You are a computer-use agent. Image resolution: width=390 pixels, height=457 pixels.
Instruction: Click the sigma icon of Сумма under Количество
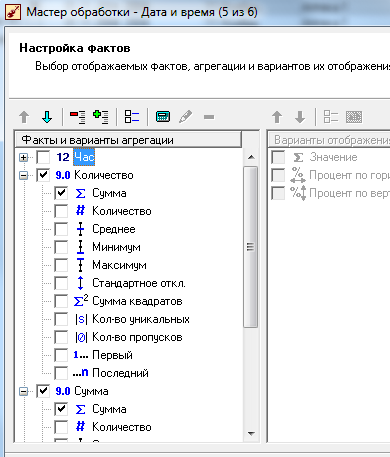[x=80, y=193]
